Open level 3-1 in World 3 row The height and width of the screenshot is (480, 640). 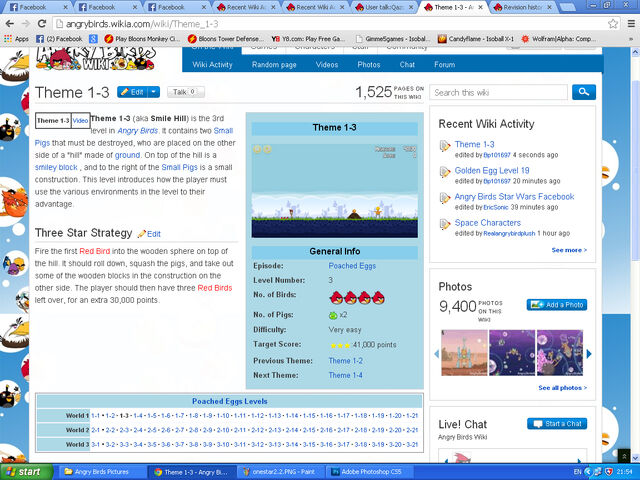point(96,444)
